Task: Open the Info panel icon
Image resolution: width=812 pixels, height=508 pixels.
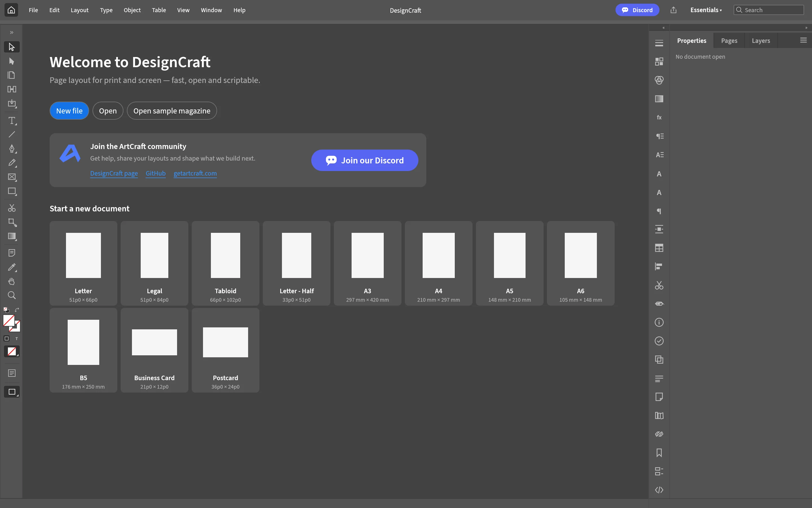Action: click(659, 323)
